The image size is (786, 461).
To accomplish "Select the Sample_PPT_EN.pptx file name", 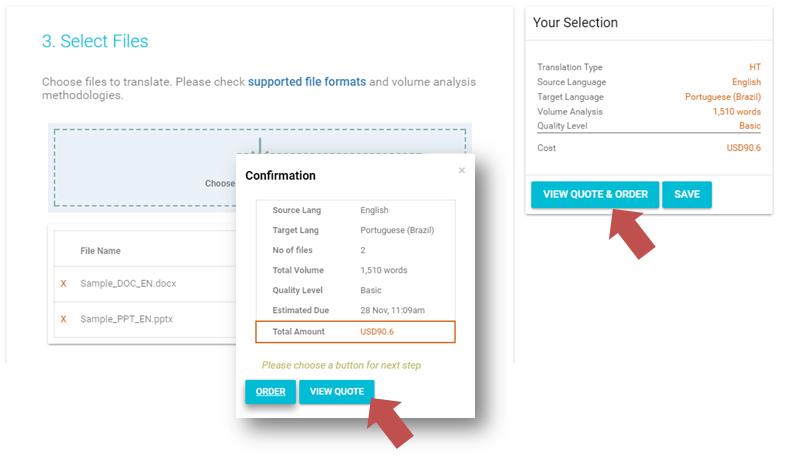I will click(128, 319).
